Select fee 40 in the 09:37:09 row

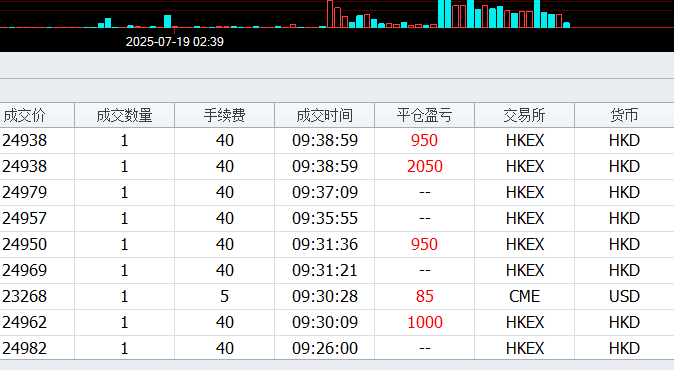(225, 192)
